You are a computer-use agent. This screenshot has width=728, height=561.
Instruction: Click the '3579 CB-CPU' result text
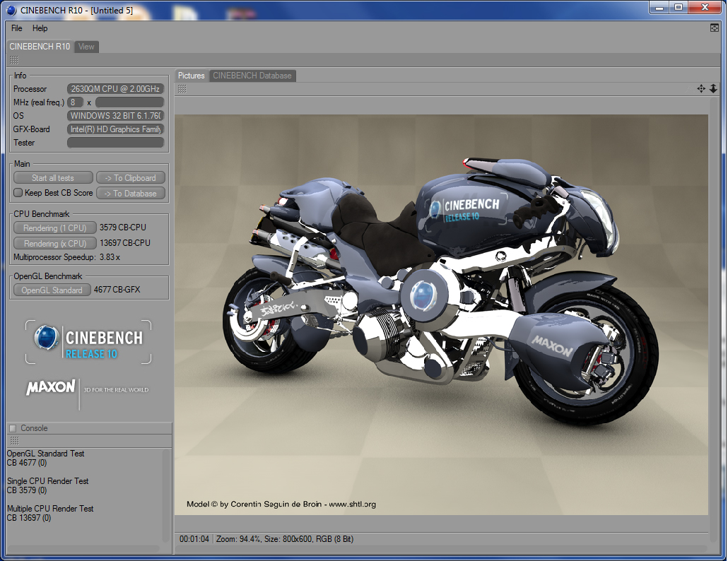click(122, 228)
